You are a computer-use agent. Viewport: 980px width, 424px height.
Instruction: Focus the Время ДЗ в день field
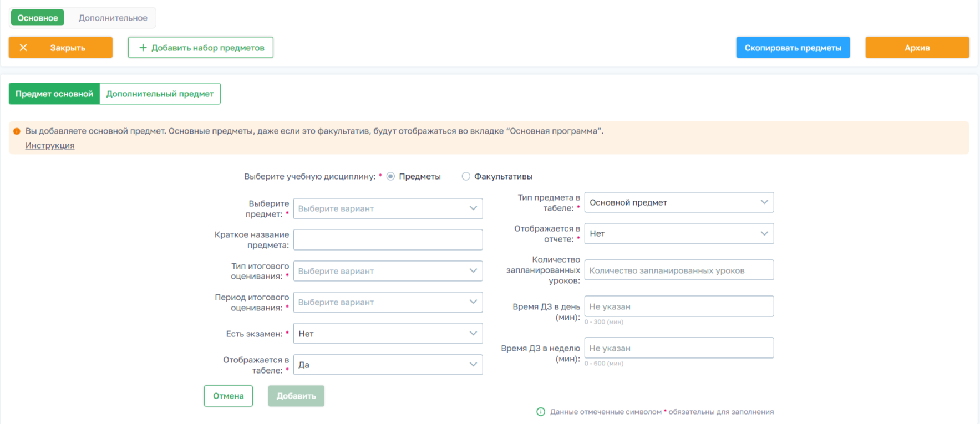[679, 306]
